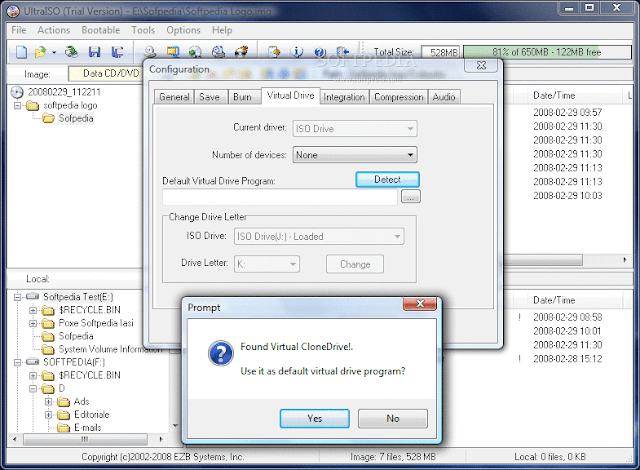Expand the Editoriale folder
Image resolution: width=640 pixels, height=470 pixels.
point(48,415)
